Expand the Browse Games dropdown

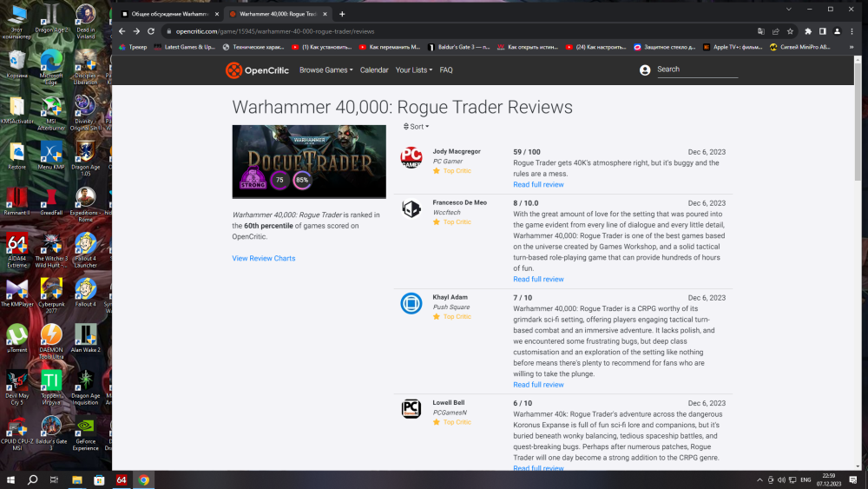[x=325, y=70]
